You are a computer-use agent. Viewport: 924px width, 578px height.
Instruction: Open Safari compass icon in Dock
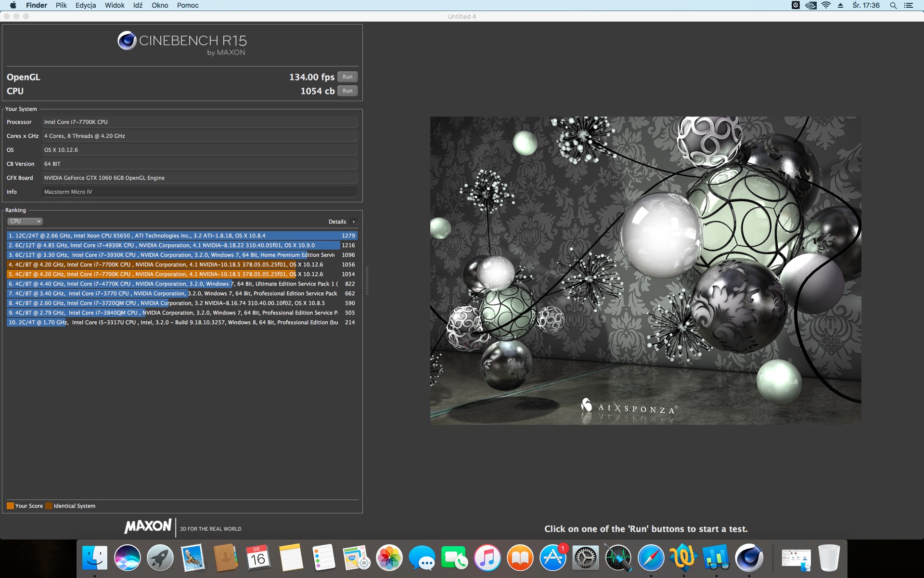coord(651,558)
